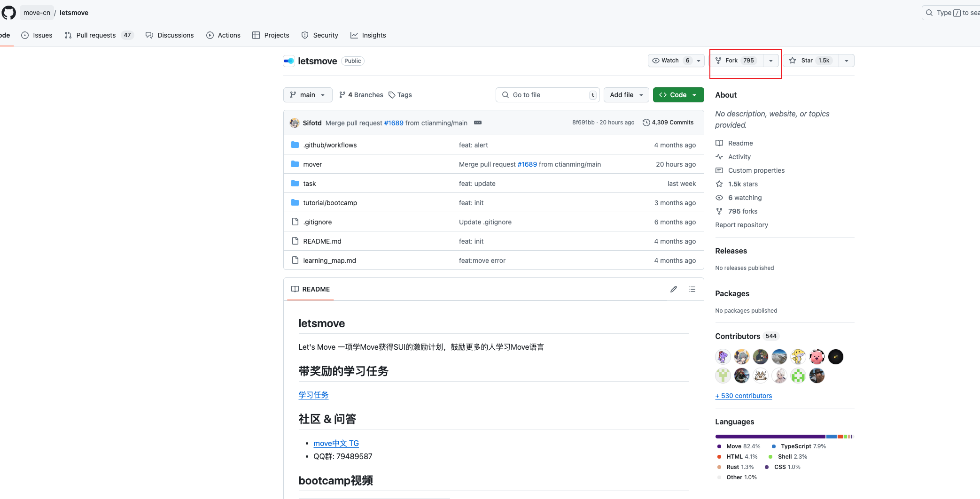
Task: Open README outline list icon
Action: [692, 289]
